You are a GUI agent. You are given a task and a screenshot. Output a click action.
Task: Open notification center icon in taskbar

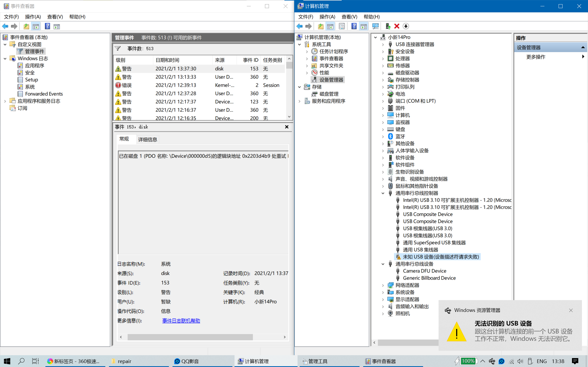pos(575,361)
